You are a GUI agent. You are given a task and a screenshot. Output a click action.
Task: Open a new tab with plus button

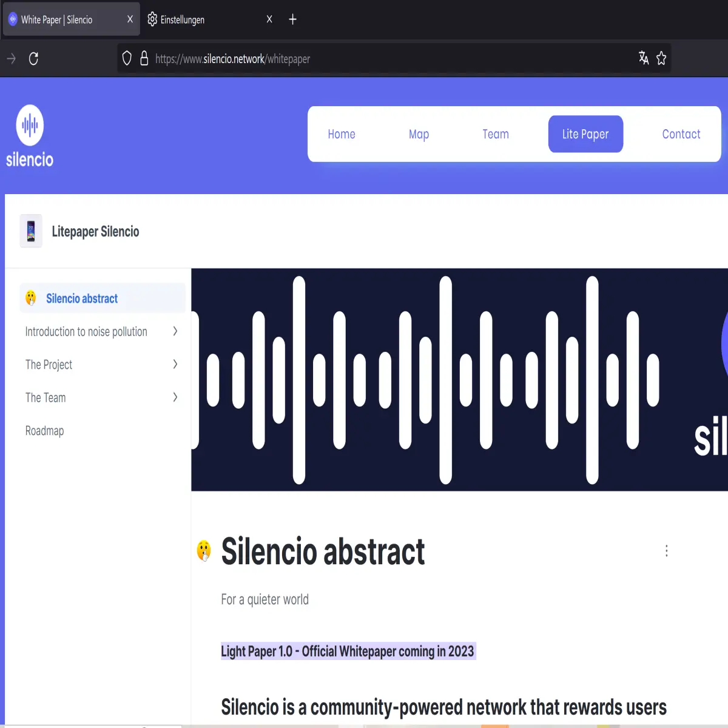[x=292, y=19]
